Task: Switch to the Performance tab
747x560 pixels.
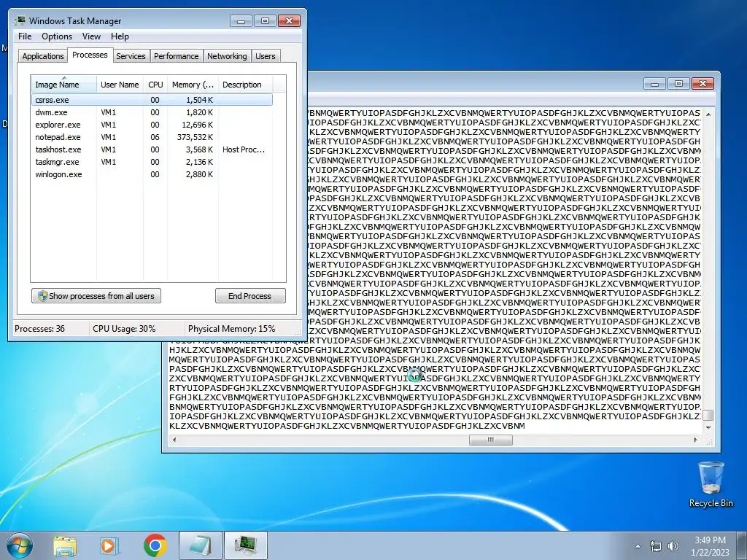Action: [x=176, y=55]
